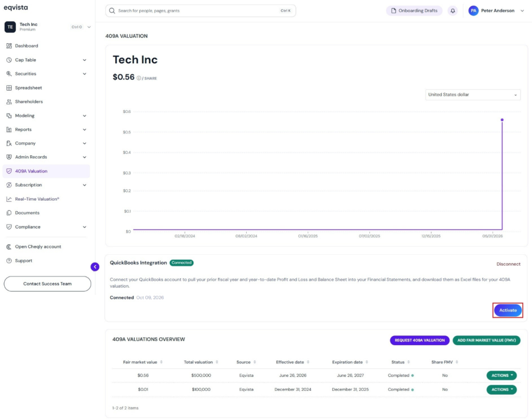Go to 409A Valuation in sidebar
This screenshot has width=532, height=419.
pos(46,171)
